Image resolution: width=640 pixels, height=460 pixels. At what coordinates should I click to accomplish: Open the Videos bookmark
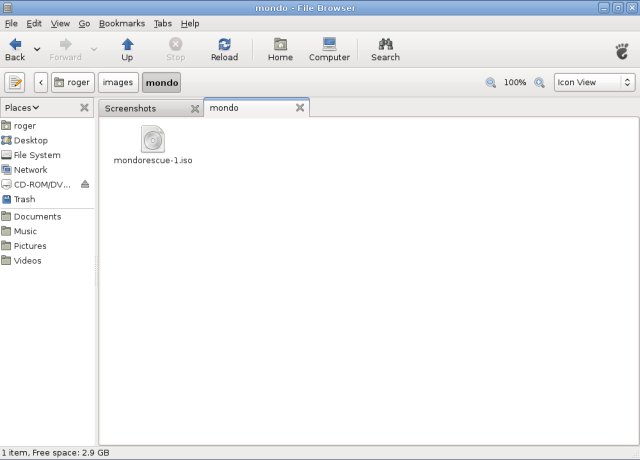coord(47,260)
